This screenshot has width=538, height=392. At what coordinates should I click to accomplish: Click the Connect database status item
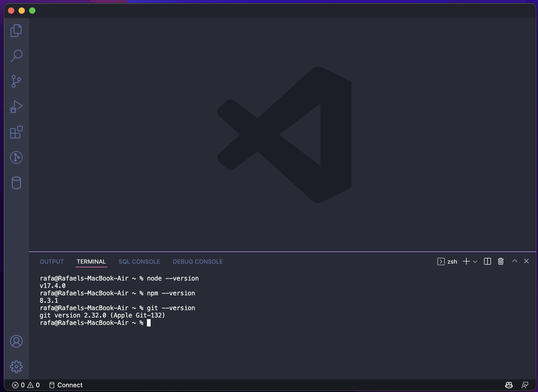66,385
